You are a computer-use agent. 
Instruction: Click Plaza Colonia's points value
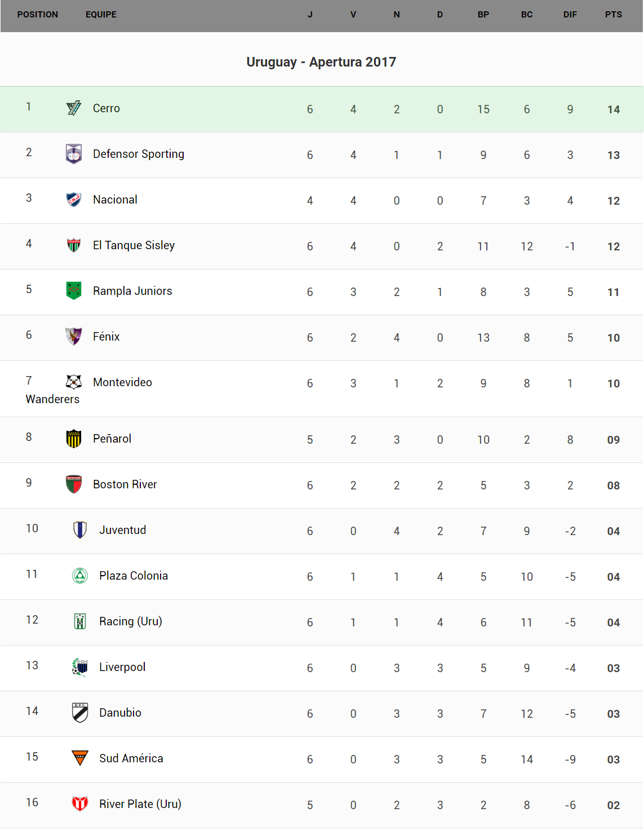pos(613,577)
